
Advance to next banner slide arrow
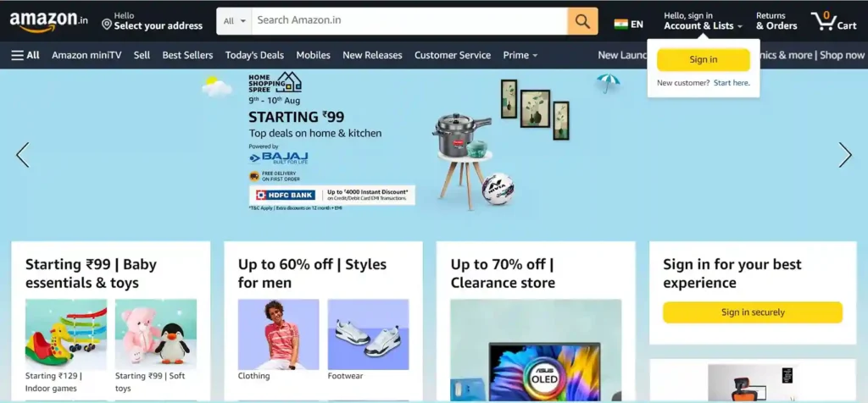(x=845, y=155)
